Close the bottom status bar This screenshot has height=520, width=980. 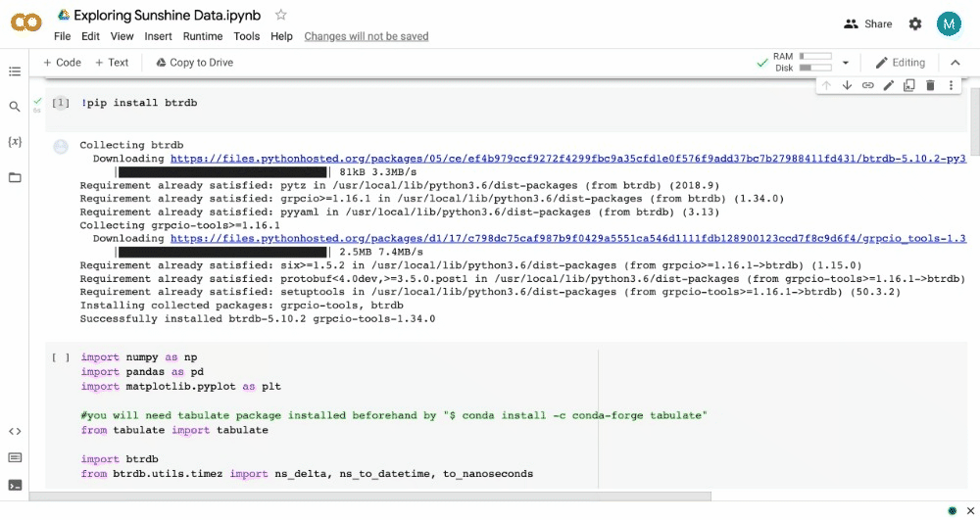point(970,510)
